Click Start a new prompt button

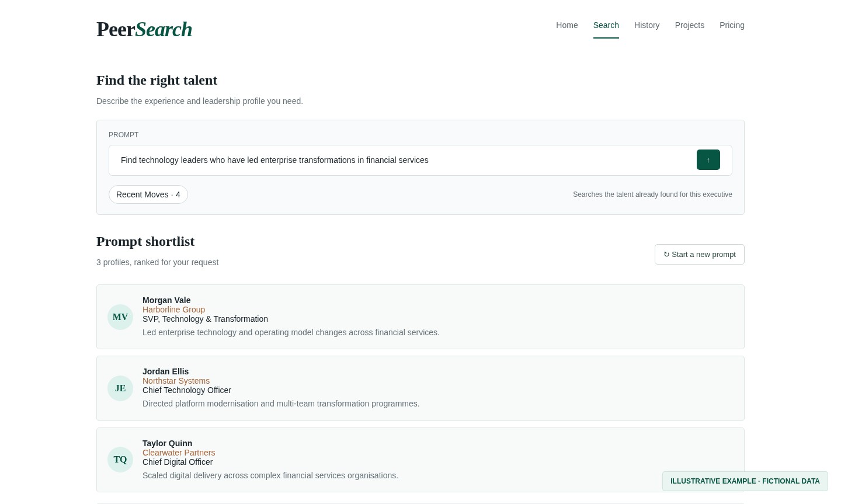pyautogui.click(x=700, y=254)
